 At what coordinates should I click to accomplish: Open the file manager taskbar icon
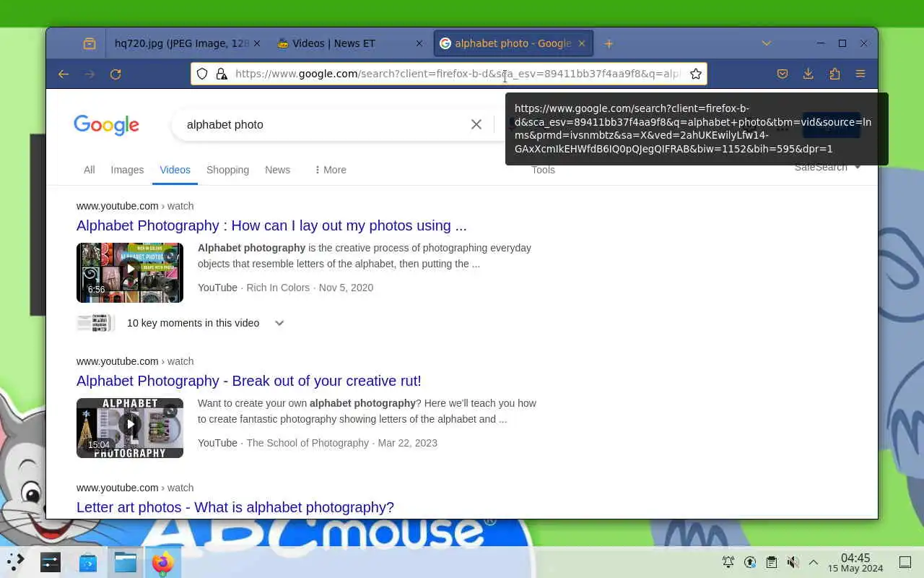click(126, 562)
